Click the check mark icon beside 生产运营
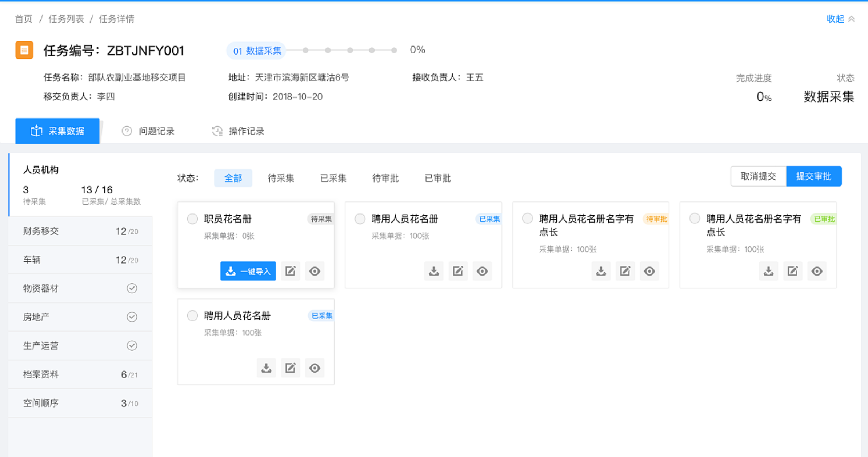 [x=132, y=345]
